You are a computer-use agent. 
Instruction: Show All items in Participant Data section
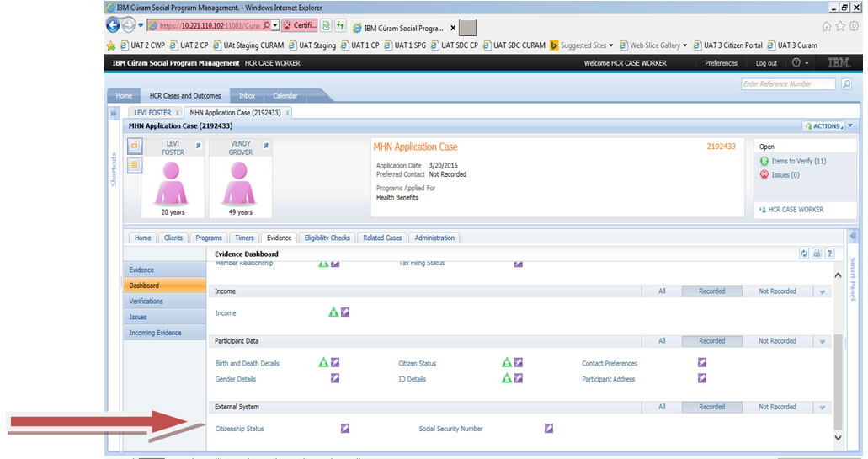click(662, 341)
